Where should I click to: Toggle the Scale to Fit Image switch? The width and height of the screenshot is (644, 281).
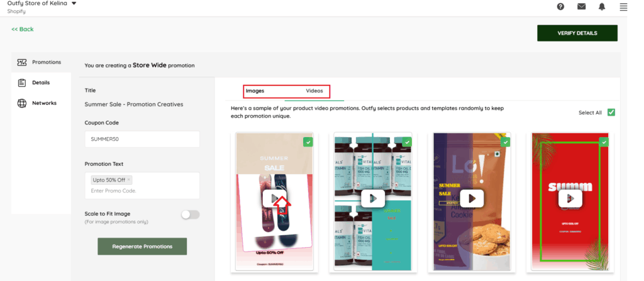click(190, 215)
